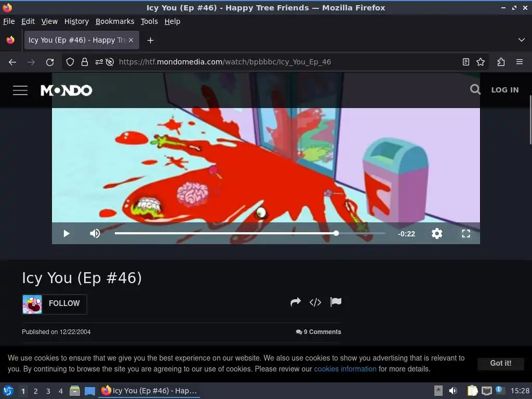
Task: Open the Mondo hamburger menu
Action: pos(20,90)
